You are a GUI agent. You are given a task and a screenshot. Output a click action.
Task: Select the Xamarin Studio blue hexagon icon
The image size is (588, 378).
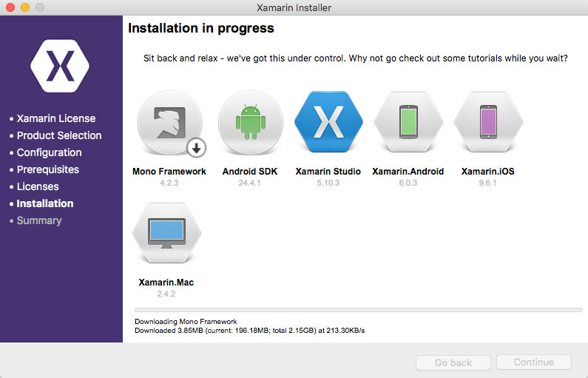pos(328,125)
